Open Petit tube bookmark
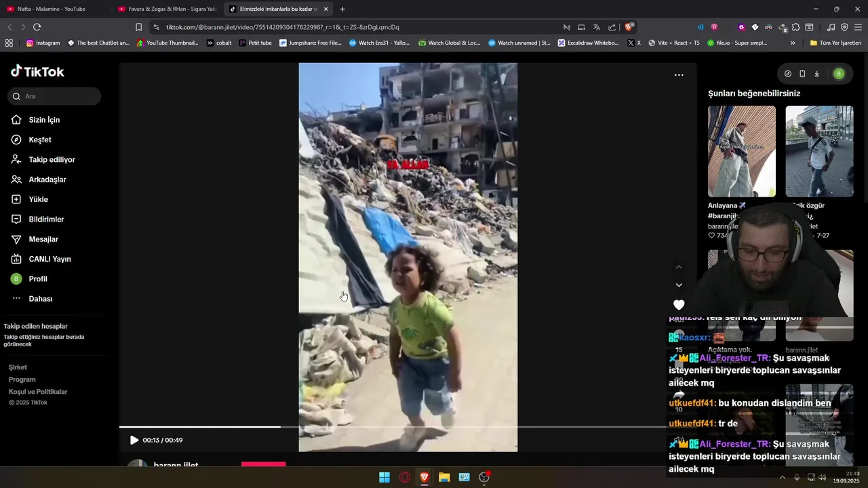Screen dimensions: 868x488 point(256,43)
